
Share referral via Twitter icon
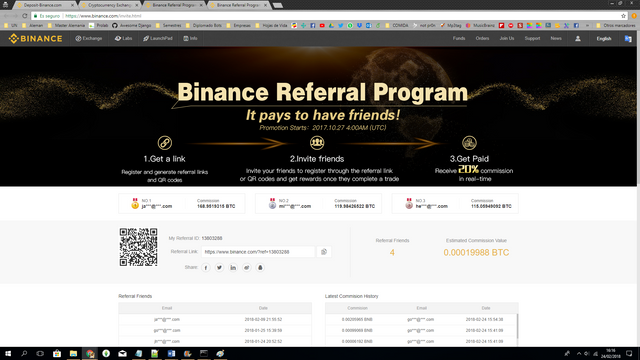pyautogui.click(x=219, y=268)
